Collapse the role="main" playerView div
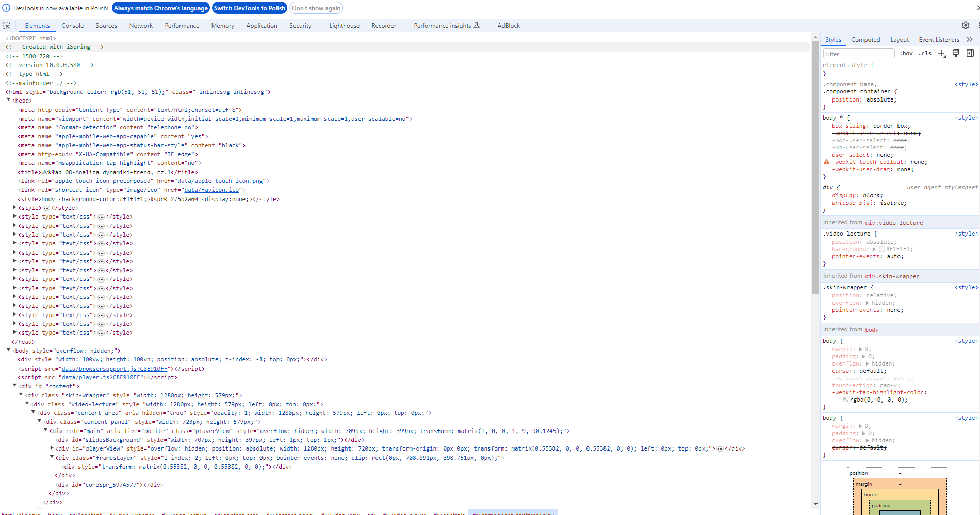The width and height of the screenshot is (980, 515). 45,430
